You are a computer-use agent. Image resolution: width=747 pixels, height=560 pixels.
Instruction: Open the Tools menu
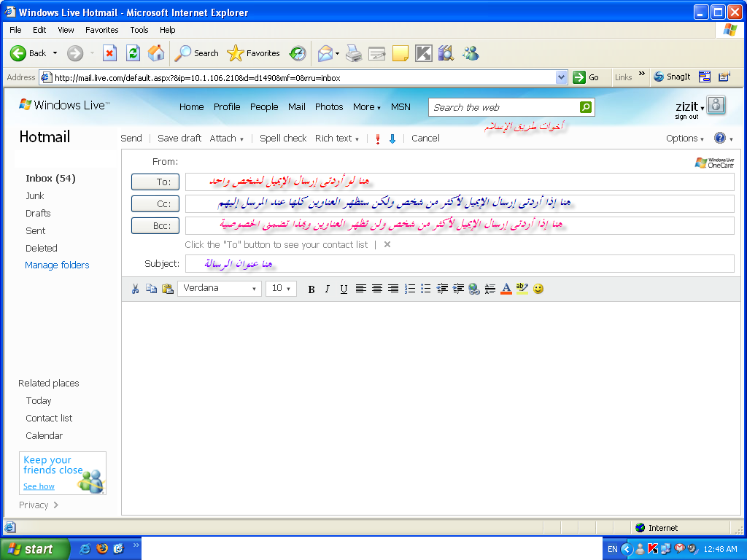[139, 29]
